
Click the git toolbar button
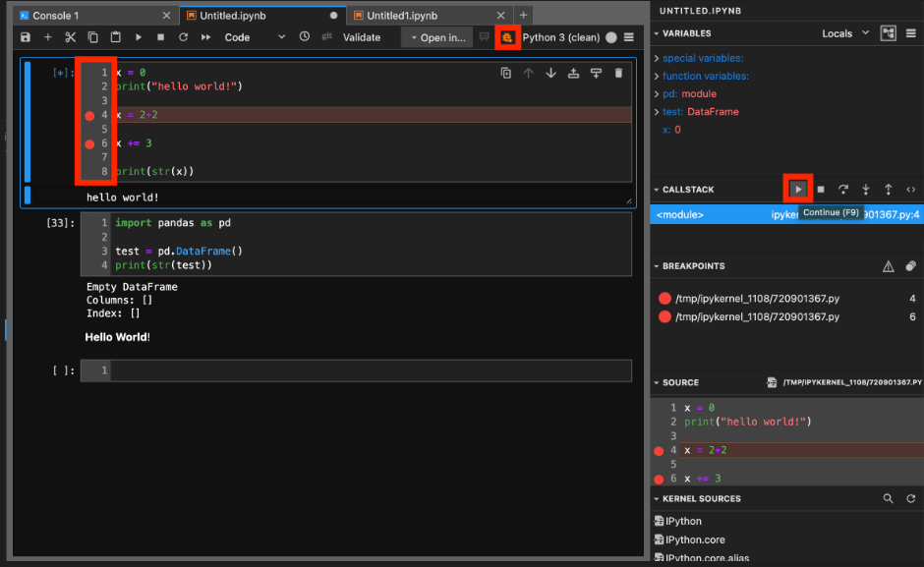tap(326, 36)
